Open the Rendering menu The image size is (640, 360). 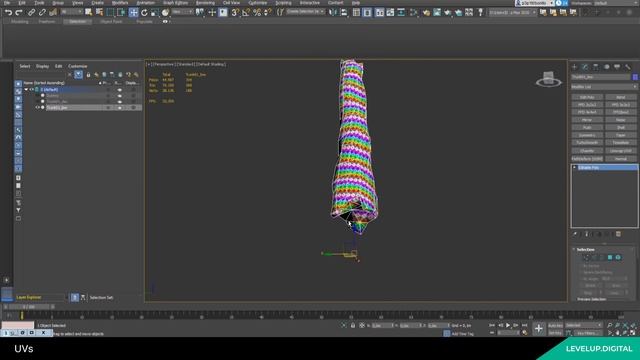205,3
